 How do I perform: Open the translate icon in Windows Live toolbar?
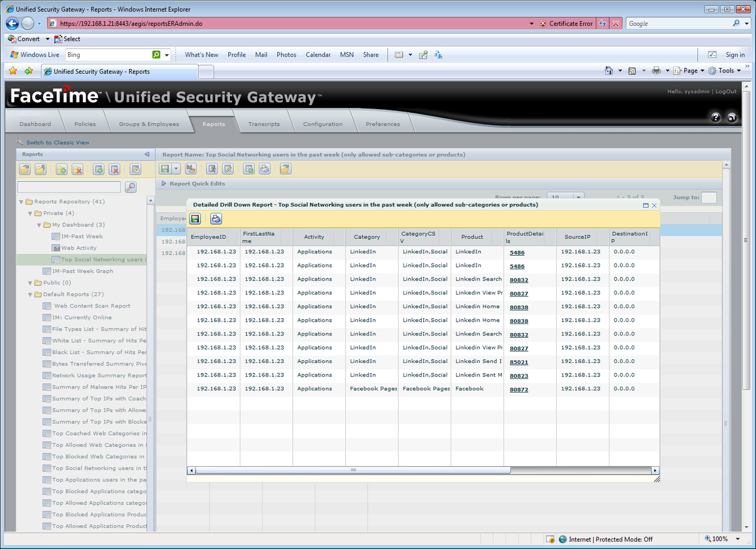point(438,55)
